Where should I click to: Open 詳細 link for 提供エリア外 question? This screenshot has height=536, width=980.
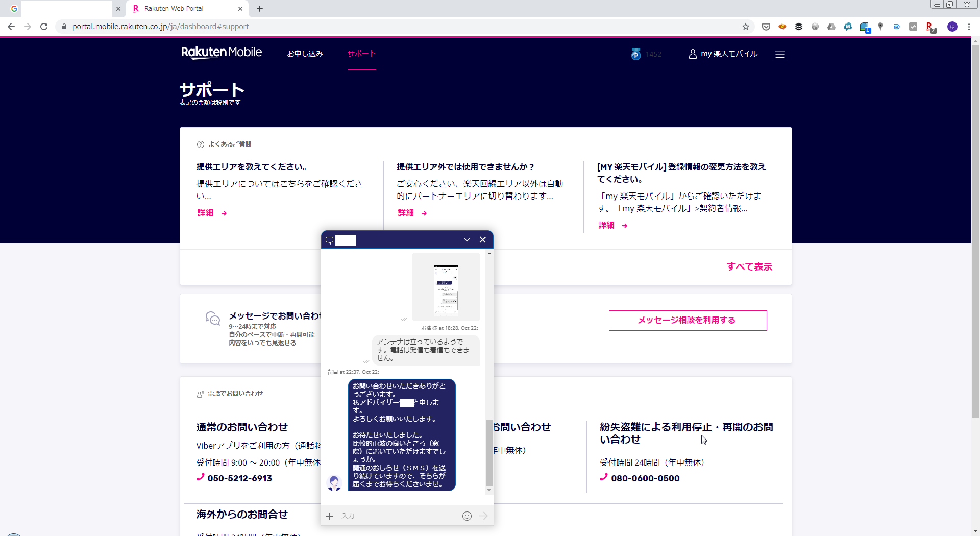click(412, 213)
